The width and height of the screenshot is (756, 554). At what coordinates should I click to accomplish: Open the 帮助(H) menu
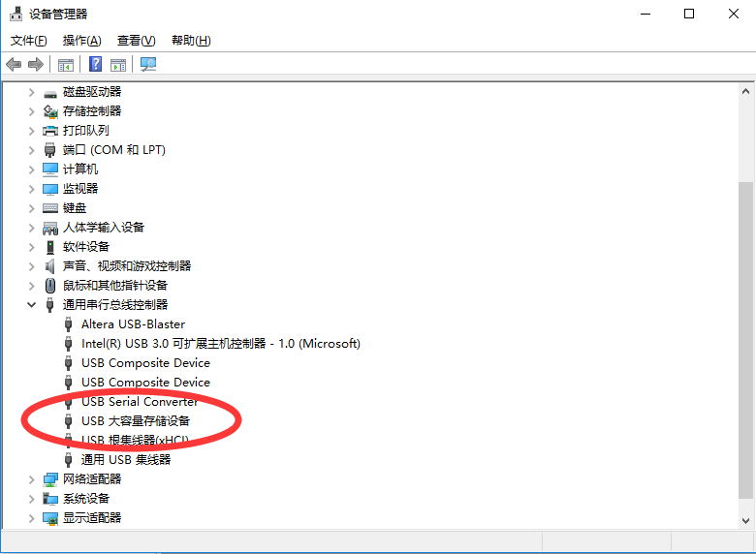click(x=190, y=41)
